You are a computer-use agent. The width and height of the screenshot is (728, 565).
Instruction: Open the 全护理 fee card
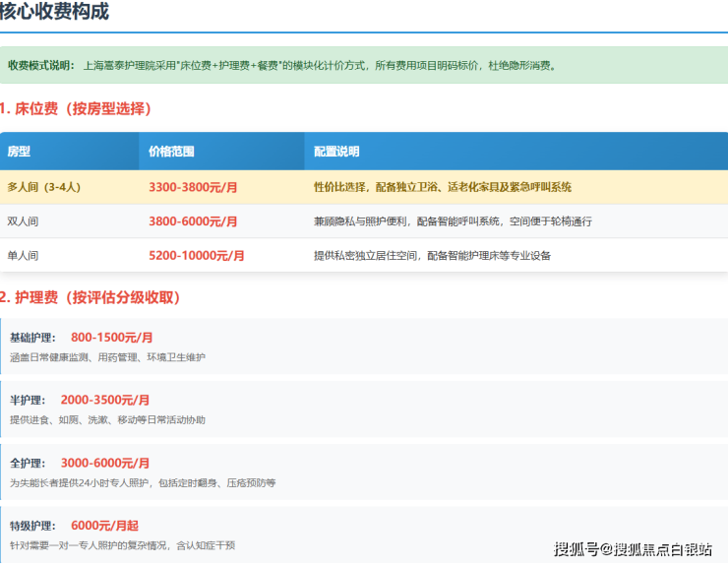[x=364, y=472]
